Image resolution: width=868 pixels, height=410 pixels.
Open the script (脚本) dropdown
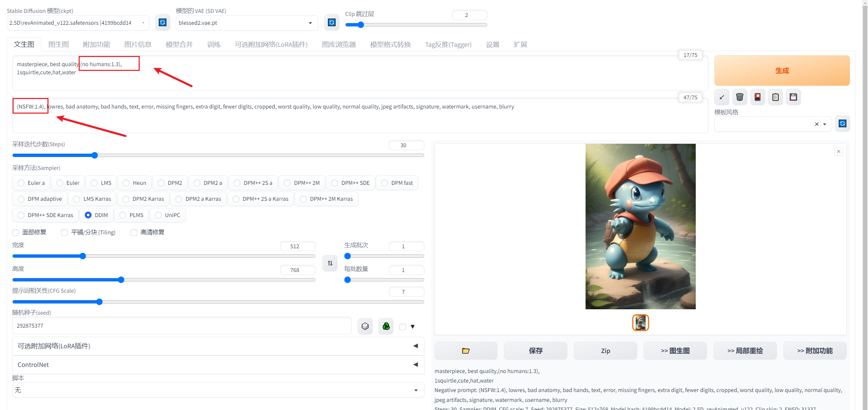[x=218, y=390]
